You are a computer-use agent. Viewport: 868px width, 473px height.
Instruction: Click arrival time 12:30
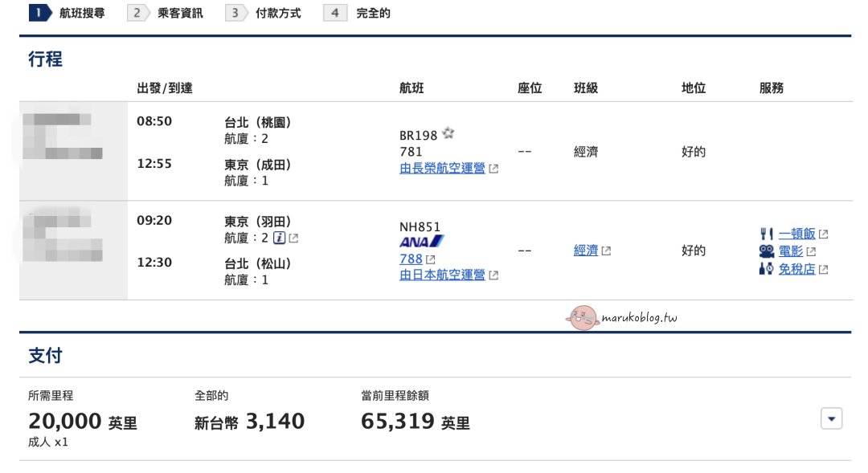154,263
